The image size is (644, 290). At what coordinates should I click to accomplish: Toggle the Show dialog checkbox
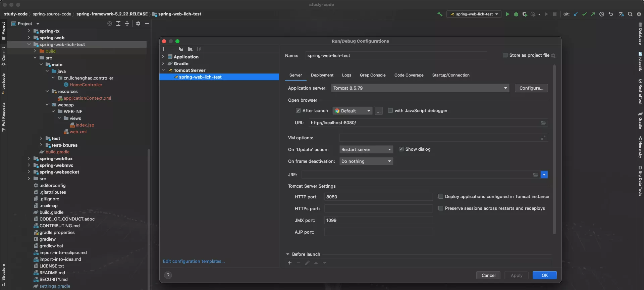pyautogui.click(x=401, y=149)
